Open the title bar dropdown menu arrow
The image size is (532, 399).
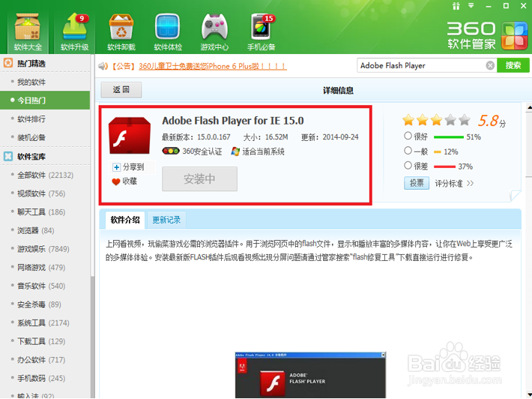[471, 6]
